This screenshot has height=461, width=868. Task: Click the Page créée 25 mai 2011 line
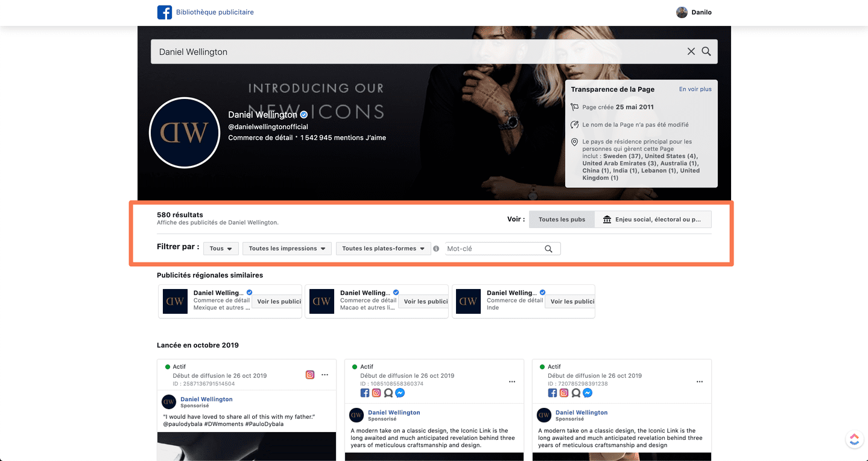click(618, 107)
